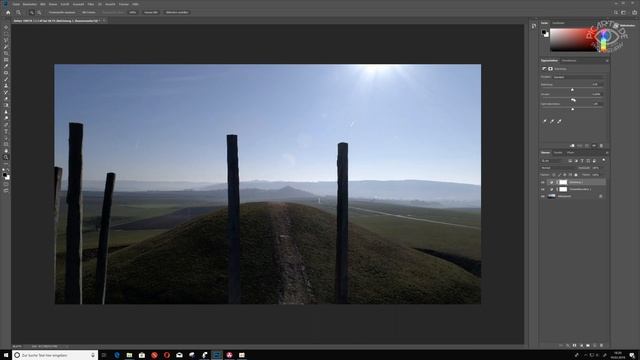640x360 pixels.
Task: Click the reset adjustment icon in Properties
Action: coord(587,146)
